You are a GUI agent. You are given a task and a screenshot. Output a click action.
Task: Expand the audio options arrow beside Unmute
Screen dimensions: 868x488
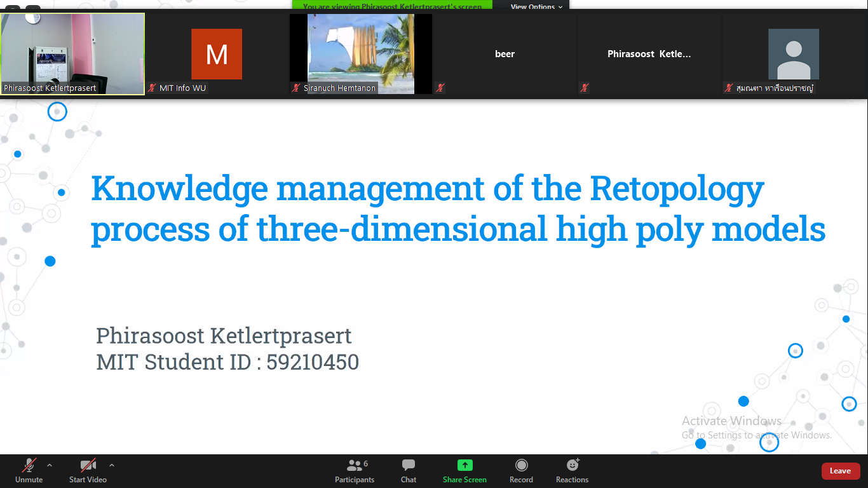click(x=50, y=464)
